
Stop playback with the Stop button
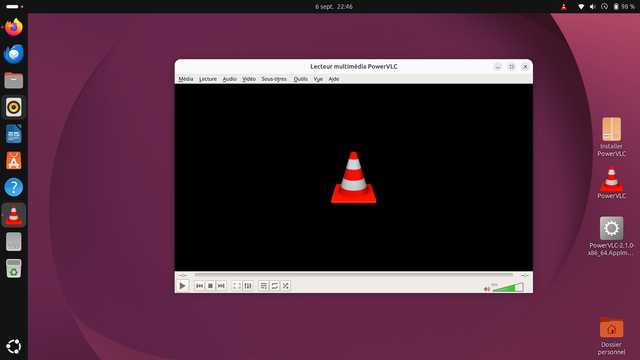(x=210, y=286)
